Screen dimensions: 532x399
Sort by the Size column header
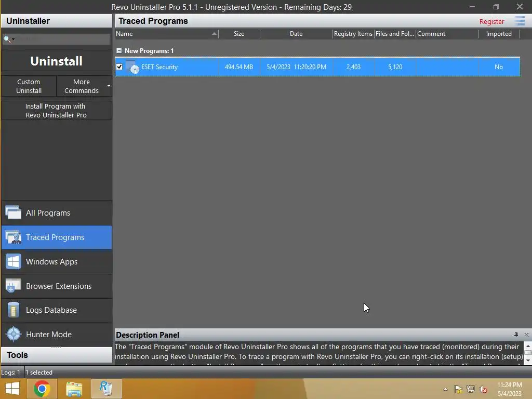click(x=239, y=34)
